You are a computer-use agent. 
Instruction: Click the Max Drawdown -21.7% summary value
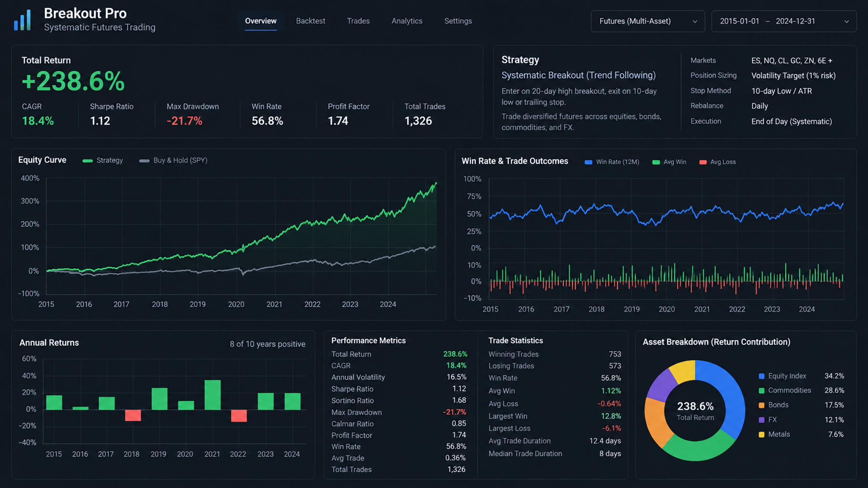pyautogui.click(x=184, y=121)
